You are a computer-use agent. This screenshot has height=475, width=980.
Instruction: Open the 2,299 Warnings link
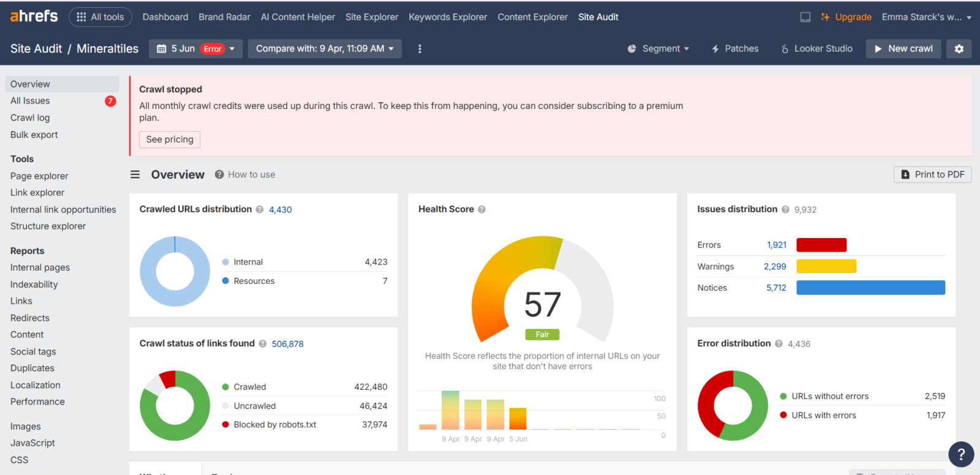pyautogui.click(x=775, y=267)
